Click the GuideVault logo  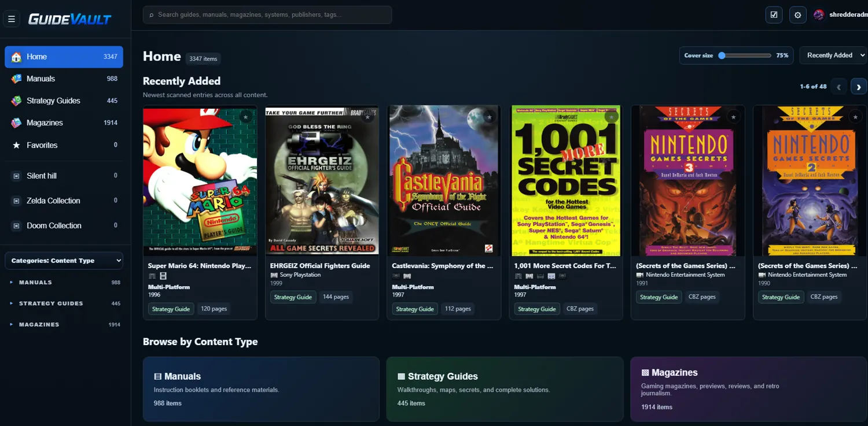pyautogui.click(x=69, y=19)
